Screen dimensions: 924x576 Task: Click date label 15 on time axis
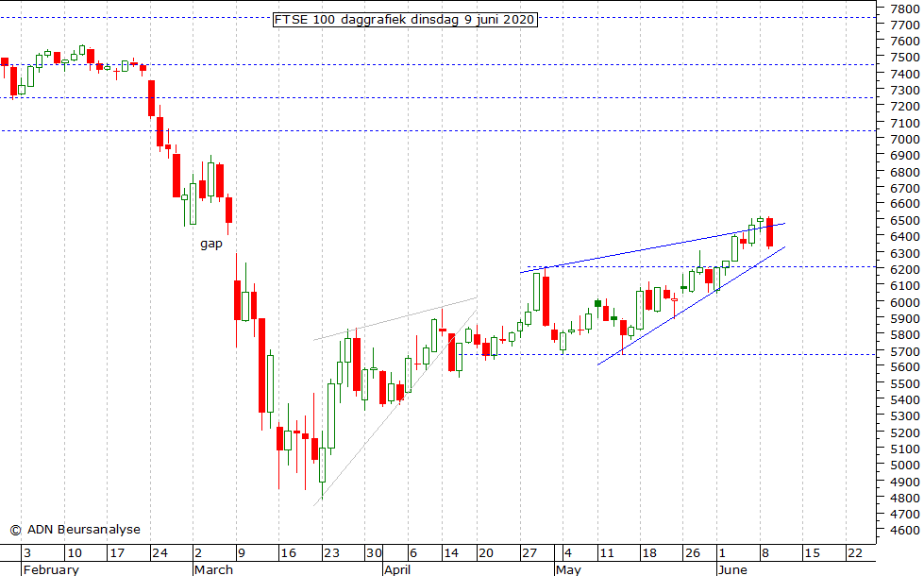pos(813,553)
